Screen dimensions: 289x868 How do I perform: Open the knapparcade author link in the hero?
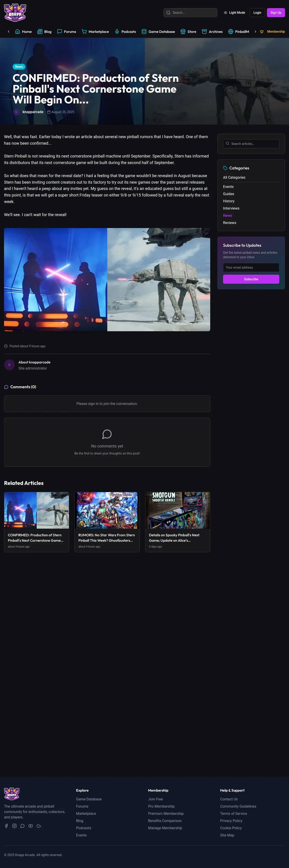[33, 112]
